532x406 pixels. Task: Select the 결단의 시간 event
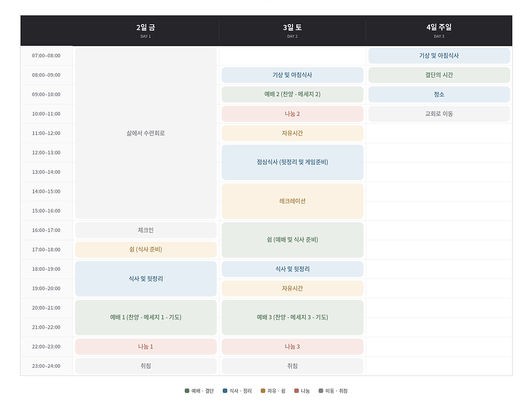[x=439, y=75]
